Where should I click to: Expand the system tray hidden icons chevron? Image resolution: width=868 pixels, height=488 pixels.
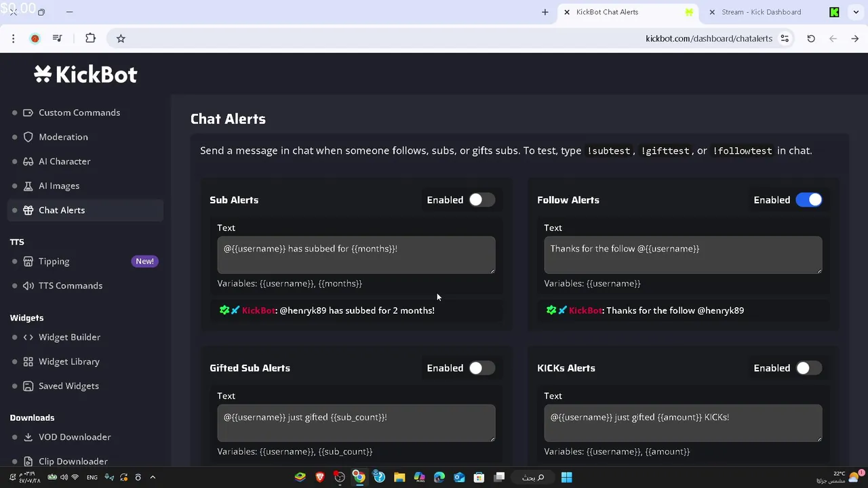coord(153,477)
